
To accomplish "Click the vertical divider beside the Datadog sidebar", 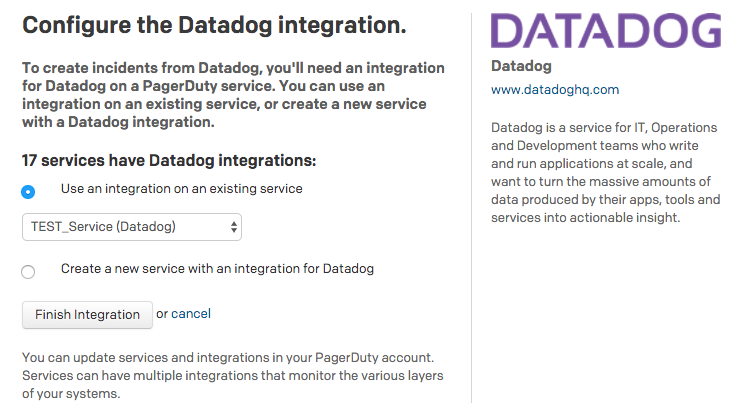I will 471,208.
